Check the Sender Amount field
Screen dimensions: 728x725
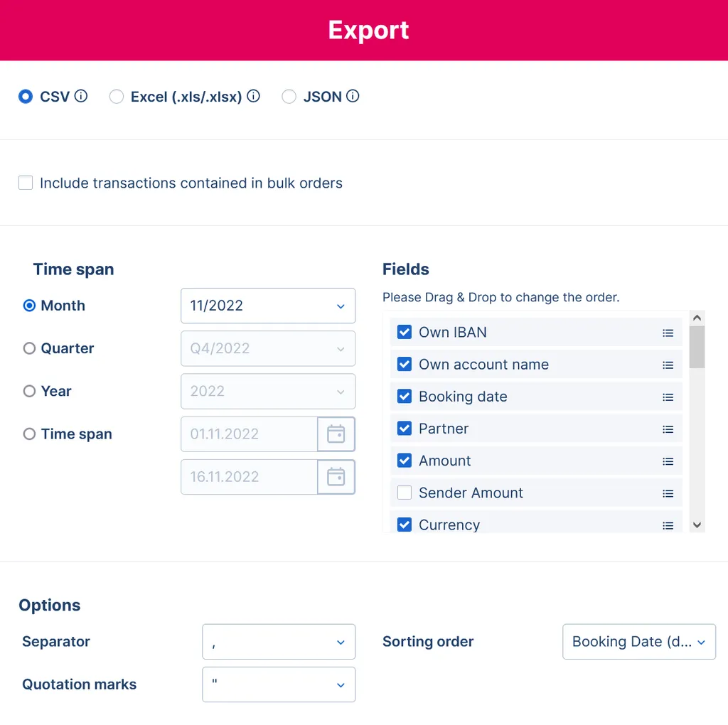tap(405, 493)
